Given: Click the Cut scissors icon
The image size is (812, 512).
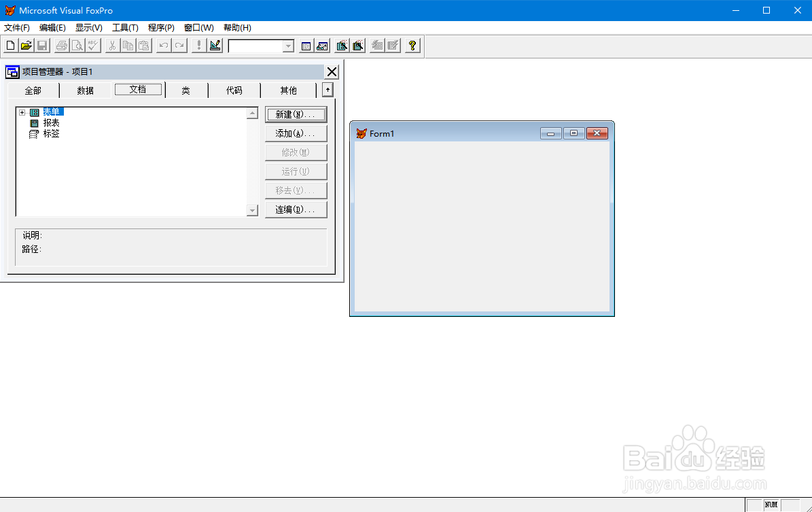Looking at the screenshot, I should coord(112,46).
